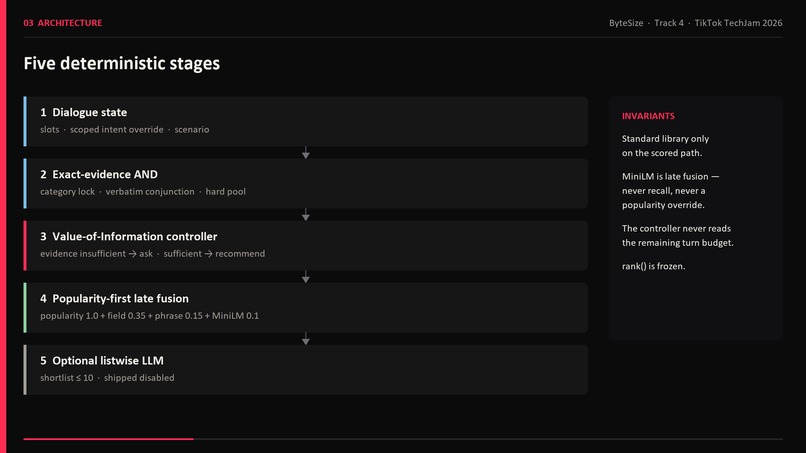Click the '3 Value-of-Information controller' heading
The width and height of the screenshot is (806, 453).
click(129, 237)
